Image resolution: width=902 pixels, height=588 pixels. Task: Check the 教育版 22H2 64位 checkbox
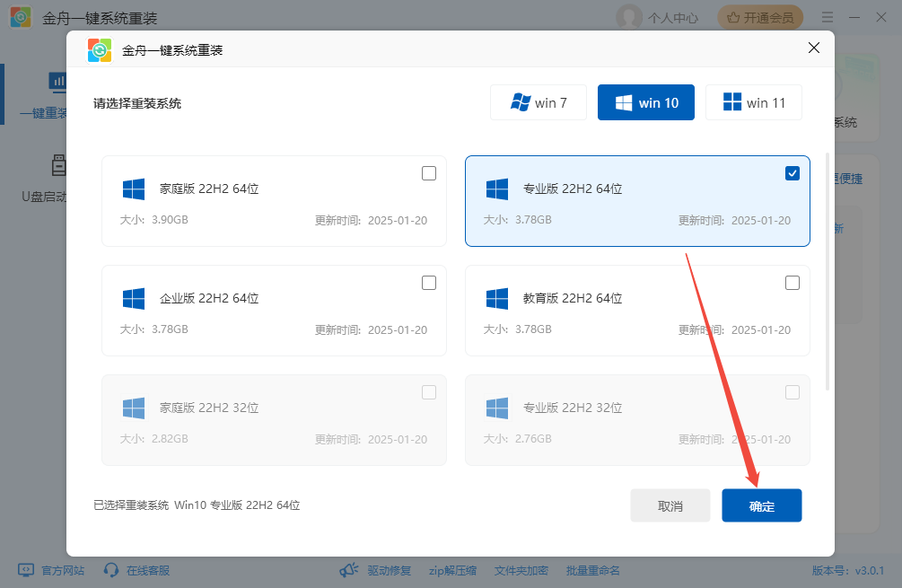[793, 283]
